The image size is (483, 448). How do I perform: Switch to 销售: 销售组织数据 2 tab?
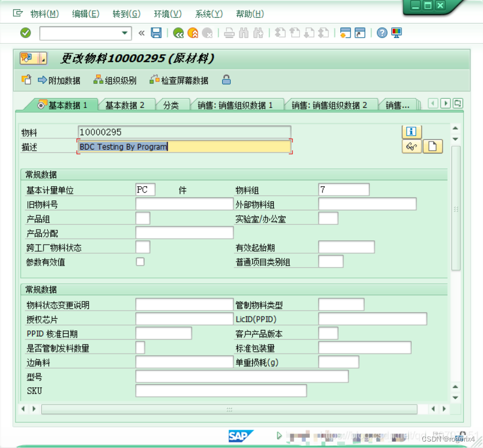(330, 105)
